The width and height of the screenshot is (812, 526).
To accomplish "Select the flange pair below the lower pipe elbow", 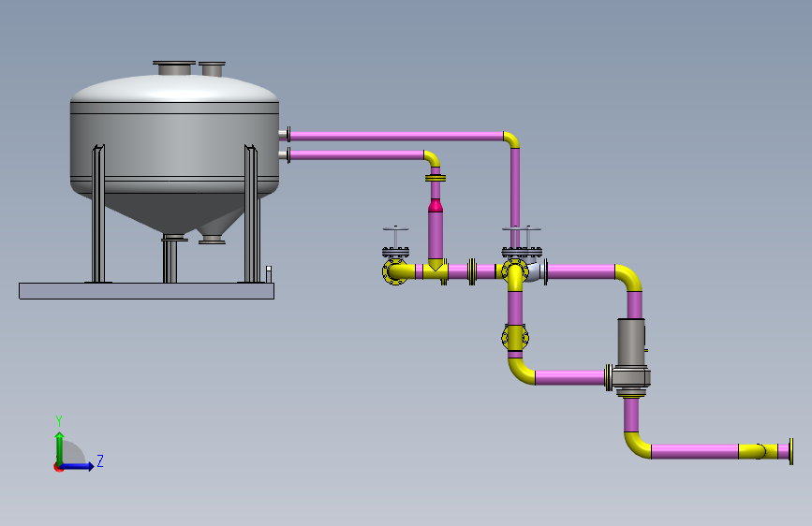I will coord(436,178).
